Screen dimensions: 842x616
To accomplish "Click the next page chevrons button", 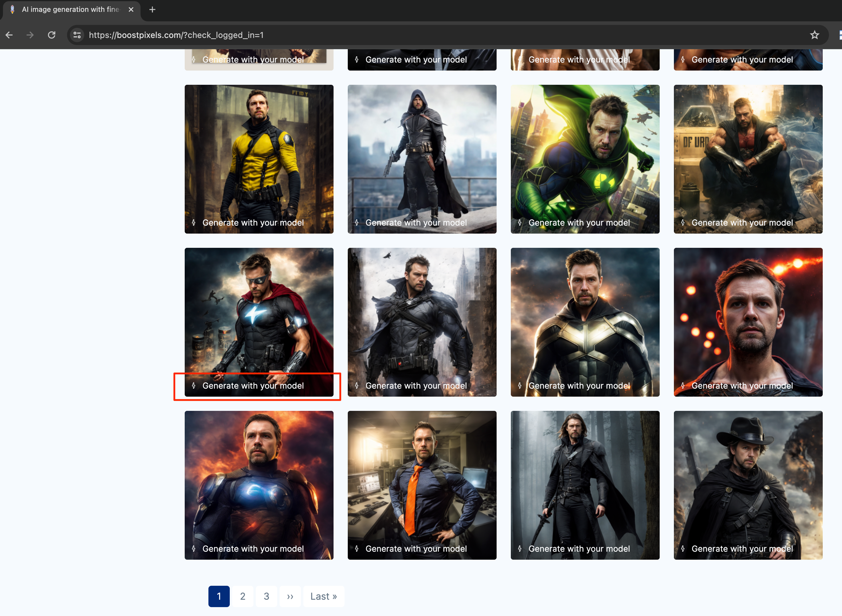I will click(290, 596).
